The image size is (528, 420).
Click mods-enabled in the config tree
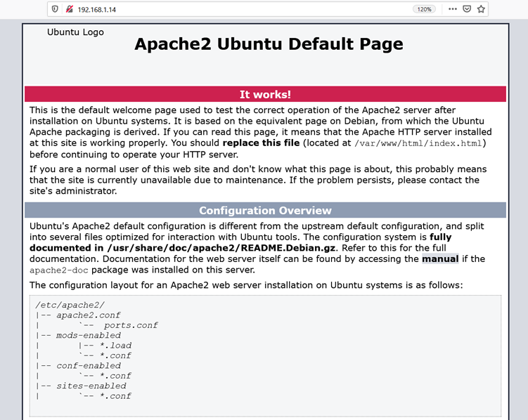[89, 335]
